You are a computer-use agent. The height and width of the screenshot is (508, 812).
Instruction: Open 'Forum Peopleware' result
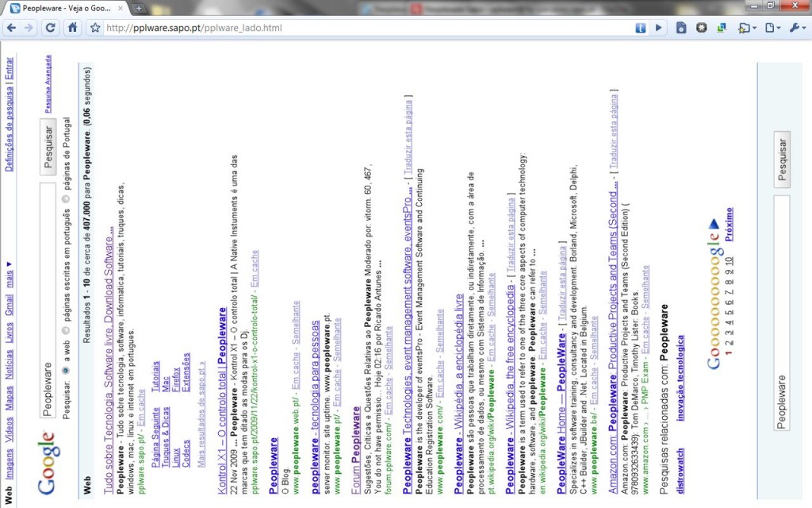pyautogui.click(x=356, y=450)
